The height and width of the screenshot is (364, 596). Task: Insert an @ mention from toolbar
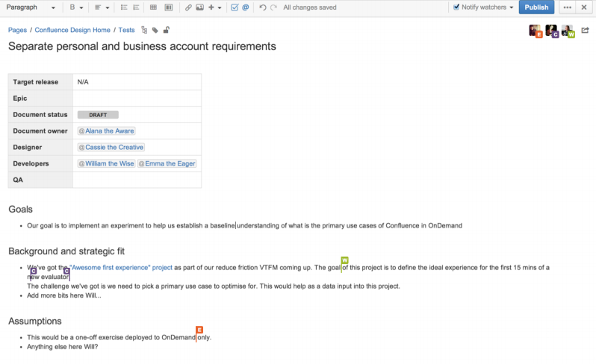point(246,7)
